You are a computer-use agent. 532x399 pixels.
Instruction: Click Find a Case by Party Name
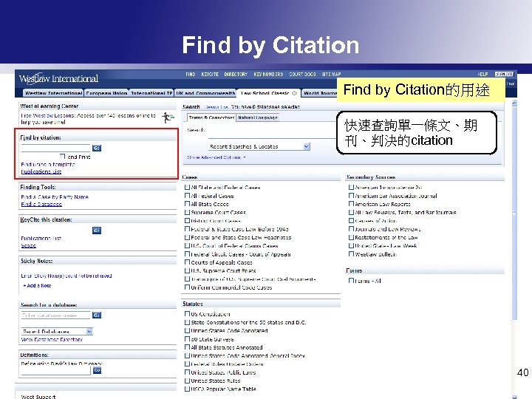(54, 197)
